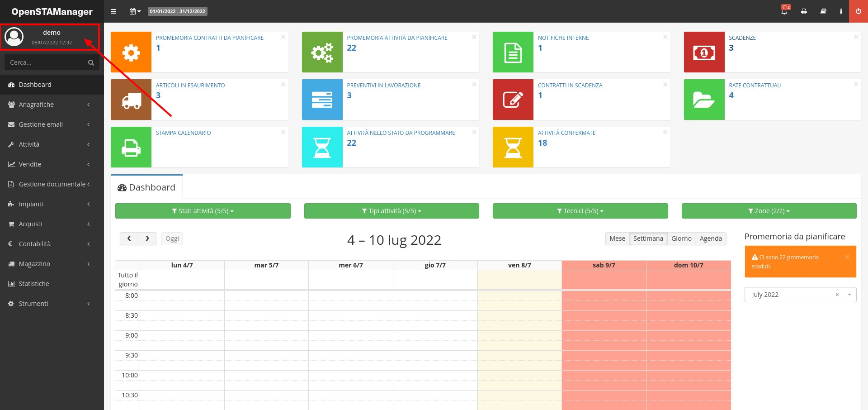
Task: Click the Cerca search input field
Action: 45,63
